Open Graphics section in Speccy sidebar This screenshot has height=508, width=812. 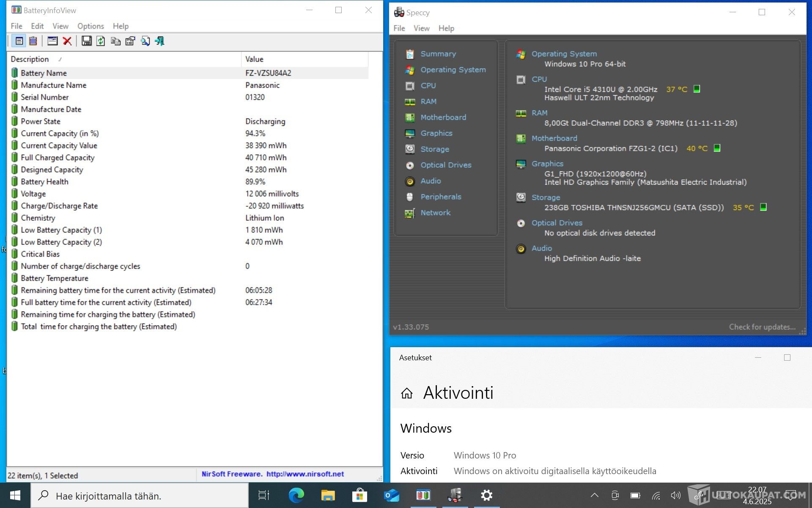(x=436, y=133)
